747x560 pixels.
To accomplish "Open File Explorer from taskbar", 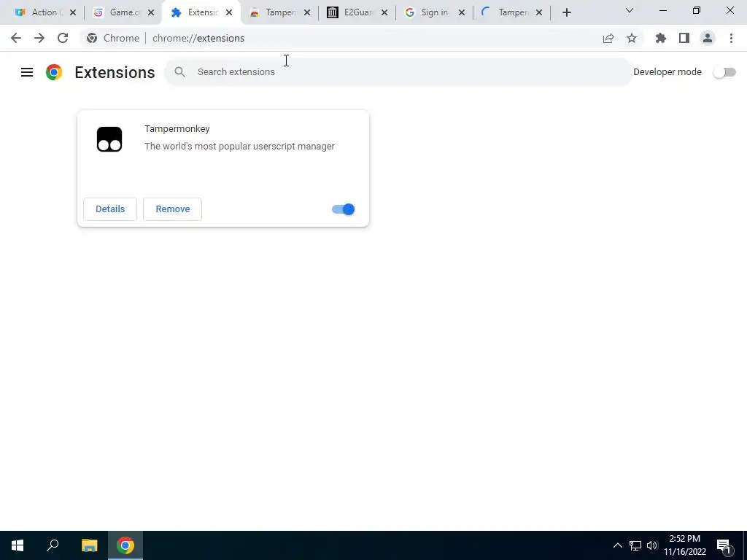I will point(89,545).
